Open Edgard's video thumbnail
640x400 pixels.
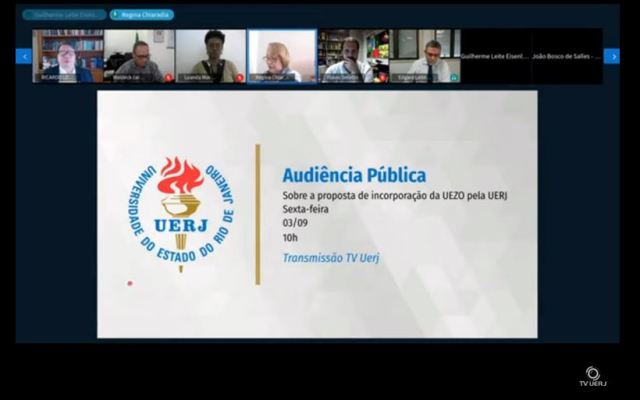pos(425,55)
